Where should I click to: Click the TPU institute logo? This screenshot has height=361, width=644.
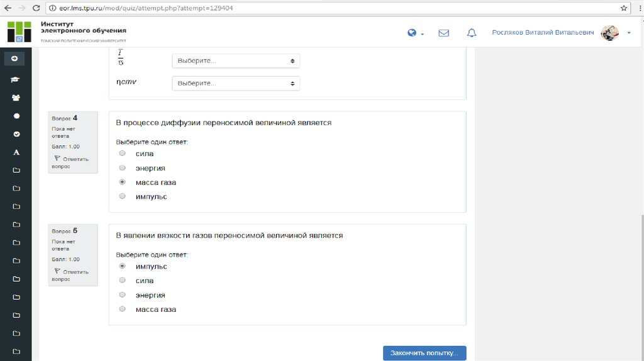click(x=19, y=31)
